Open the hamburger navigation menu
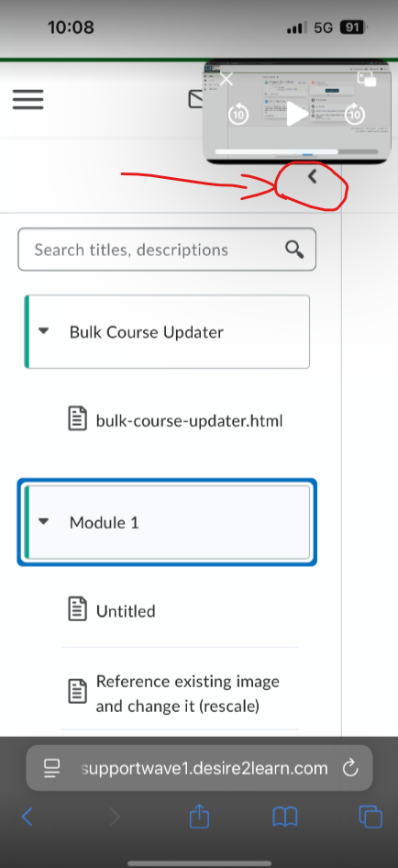Viewport: 398px width, 868px height. coord(28,100)
